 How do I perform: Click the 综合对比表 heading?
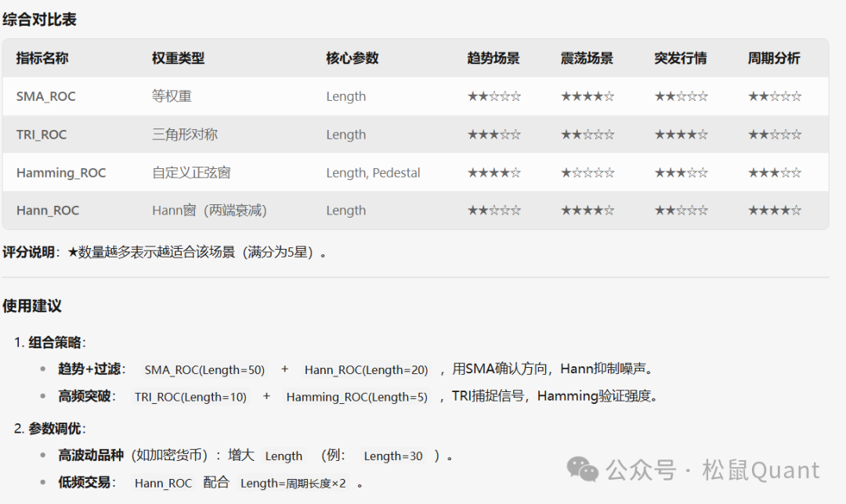point(39,20)
